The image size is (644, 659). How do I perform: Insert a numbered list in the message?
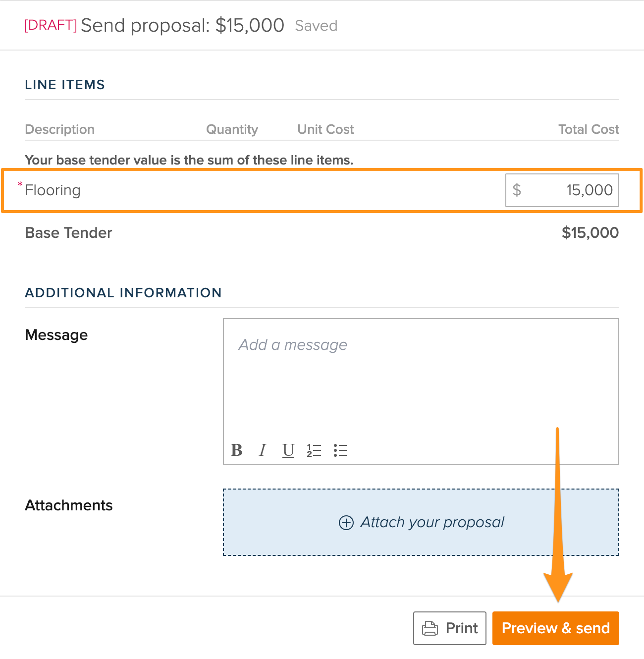pos(314,450)
